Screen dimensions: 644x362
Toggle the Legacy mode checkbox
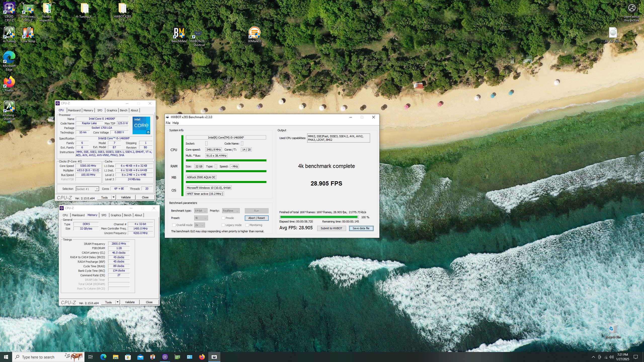223,225
